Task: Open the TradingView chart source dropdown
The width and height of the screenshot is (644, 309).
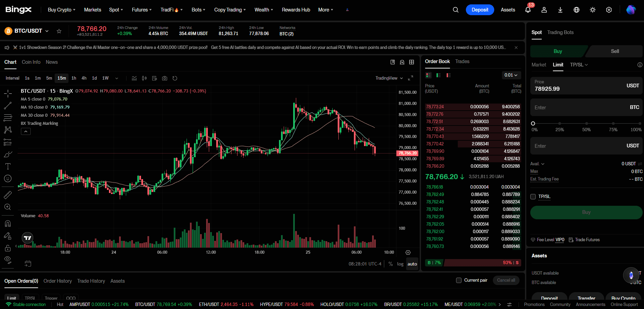Action: coord(389,78)
